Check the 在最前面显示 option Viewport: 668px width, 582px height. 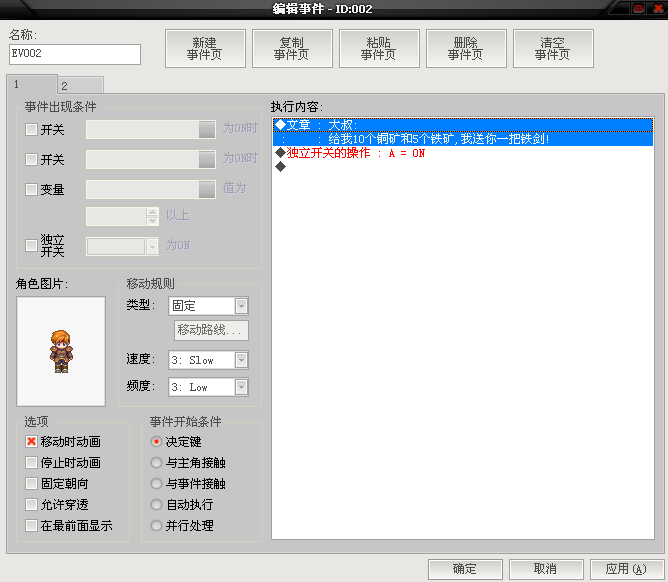31,525
